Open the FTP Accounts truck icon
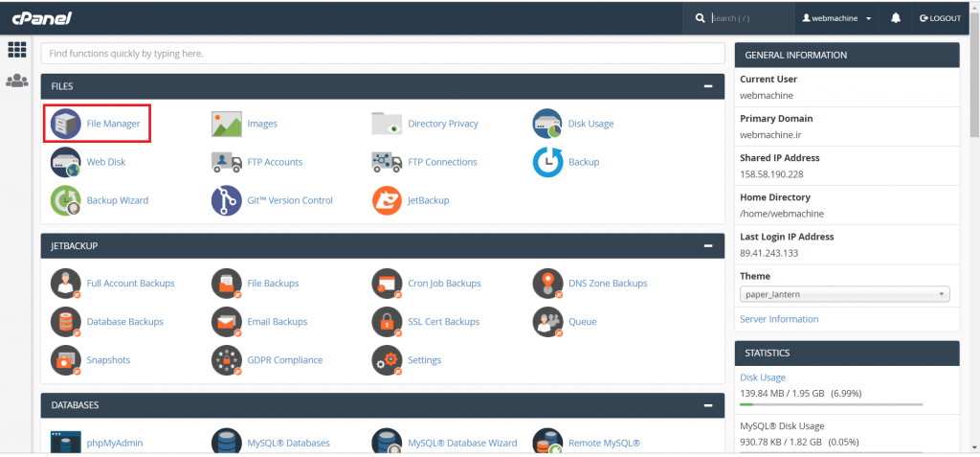 [x=226, y=162]
